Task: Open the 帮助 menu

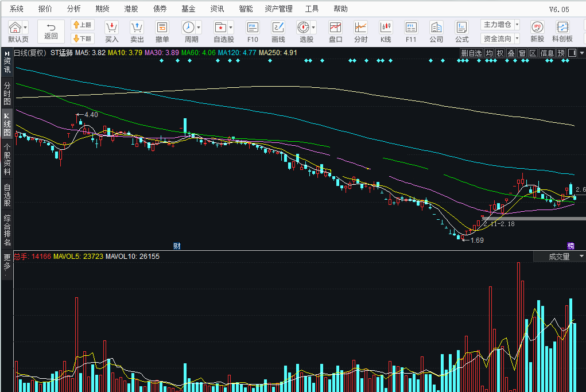Action: [x=341, y=9]
